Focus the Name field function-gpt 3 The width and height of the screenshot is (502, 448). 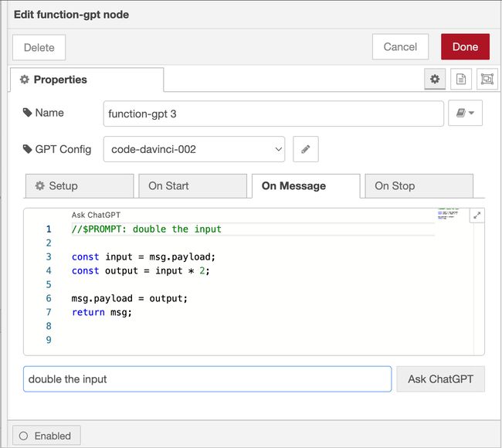tap(273, 114)
